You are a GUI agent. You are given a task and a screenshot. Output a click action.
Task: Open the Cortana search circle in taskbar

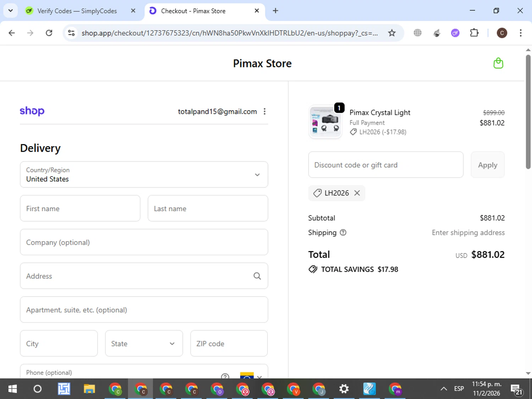[x=37, y=389]
